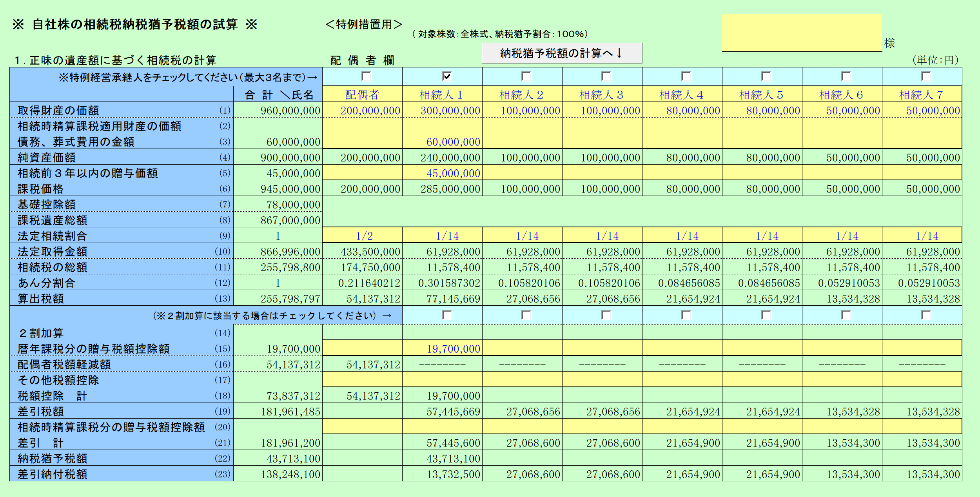Click 相続人1 贈与価額 value 45,000,000
Viewport: 980px width, 497px height.
click(442, 173)
